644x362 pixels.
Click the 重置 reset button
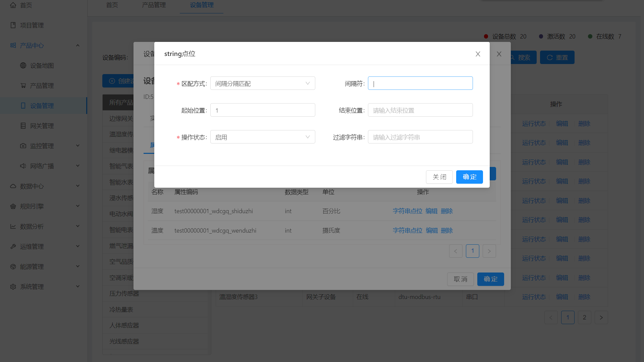pyautogui.click(x=557, y=57)
